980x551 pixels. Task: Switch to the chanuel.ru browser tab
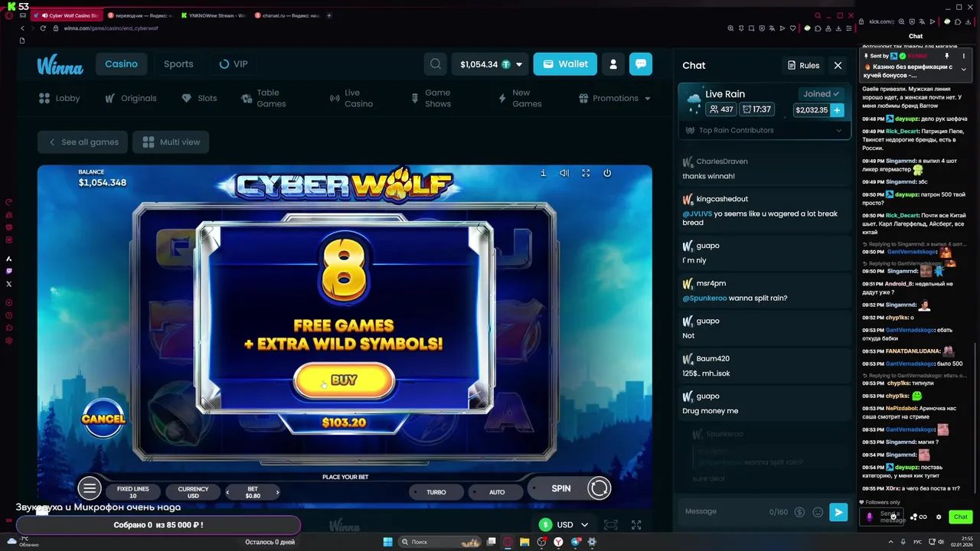click(x=287, y=15)
